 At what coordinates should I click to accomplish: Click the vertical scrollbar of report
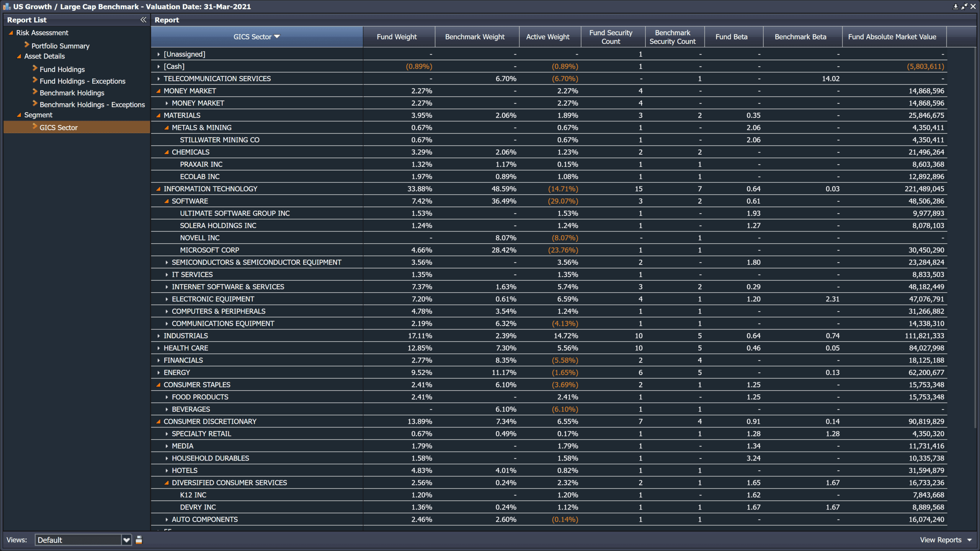coord(975,237)
